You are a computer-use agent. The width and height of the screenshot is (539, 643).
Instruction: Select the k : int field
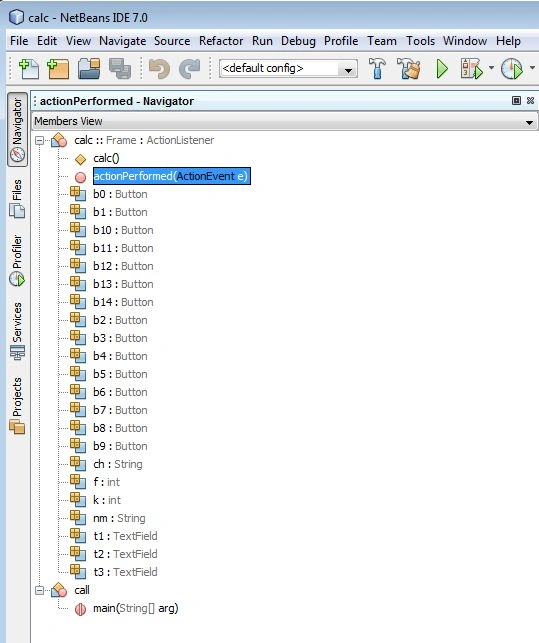click(107, 501)
